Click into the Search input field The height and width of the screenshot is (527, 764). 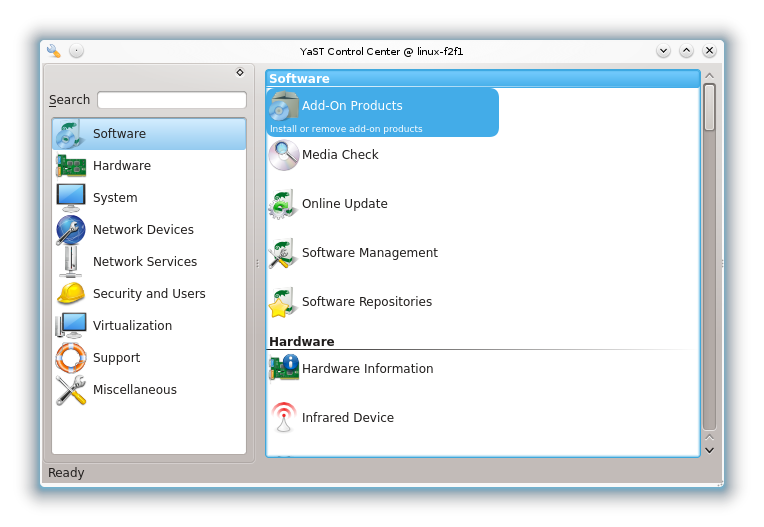click(172, 100)
